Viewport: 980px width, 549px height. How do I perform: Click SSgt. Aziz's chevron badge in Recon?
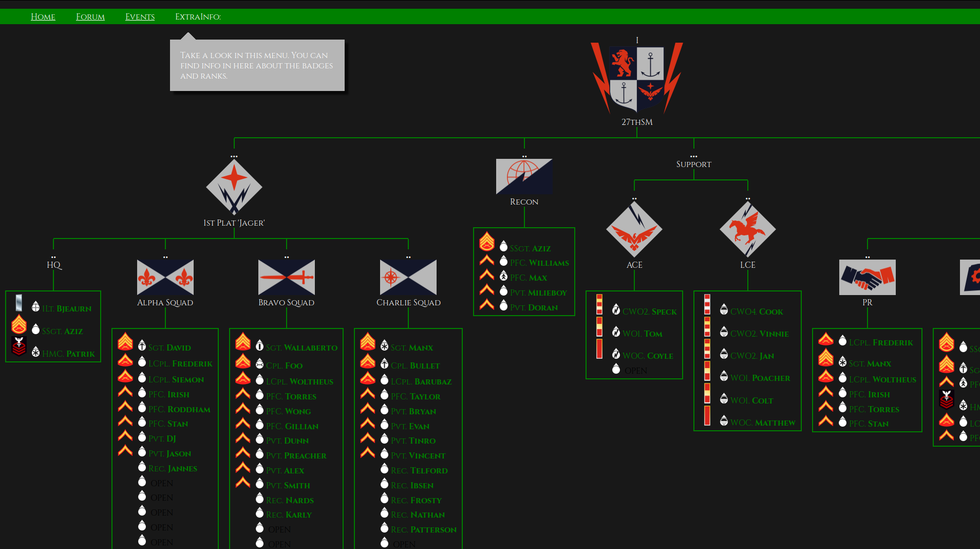point(486,242)
